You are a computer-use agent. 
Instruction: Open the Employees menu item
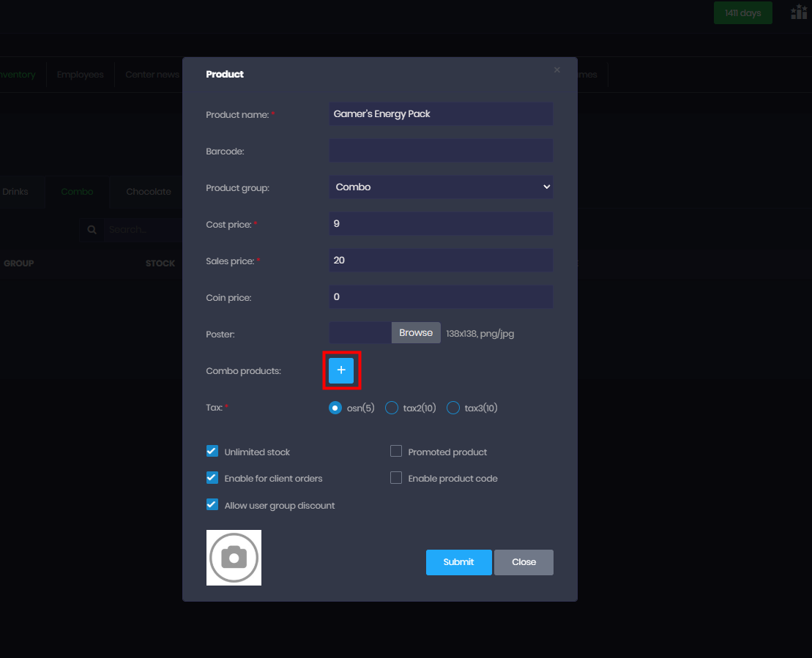[x=80, y=75]
